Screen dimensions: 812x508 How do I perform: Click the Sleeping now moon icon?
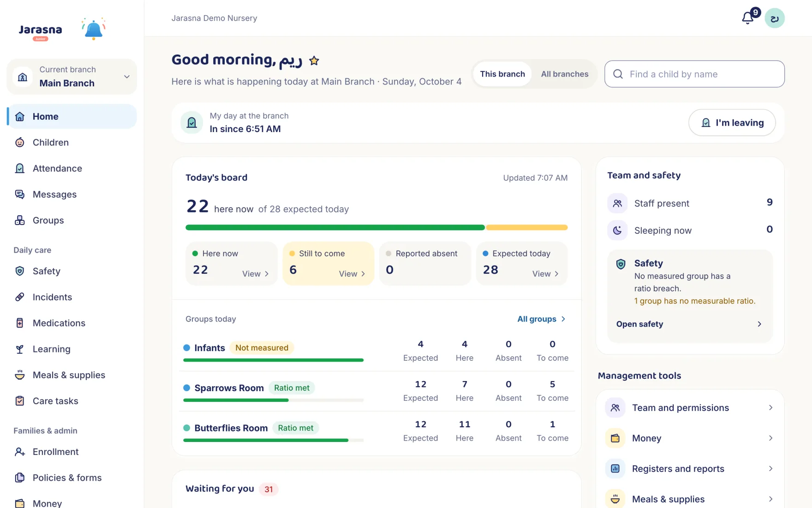(617, 230)
